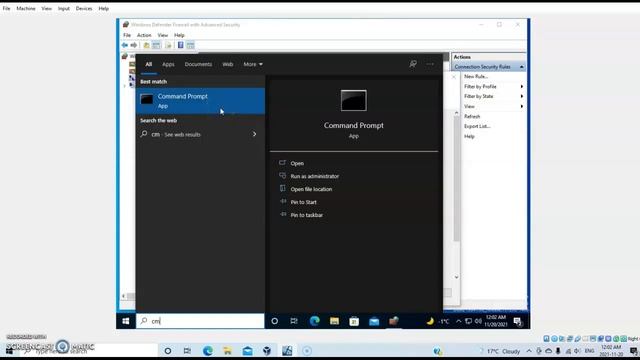Open the search panel ellipsis options

[x=430, y=64]
